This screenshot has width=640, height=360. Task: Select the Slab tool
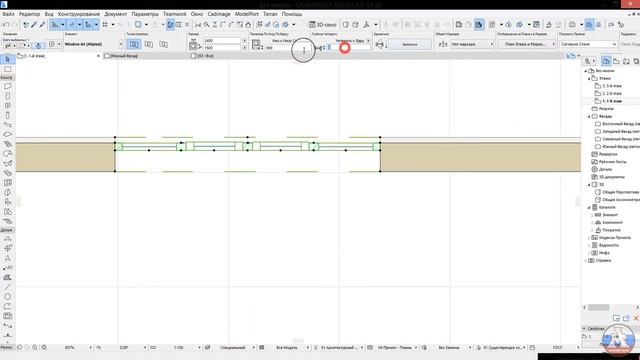[7, 134]
